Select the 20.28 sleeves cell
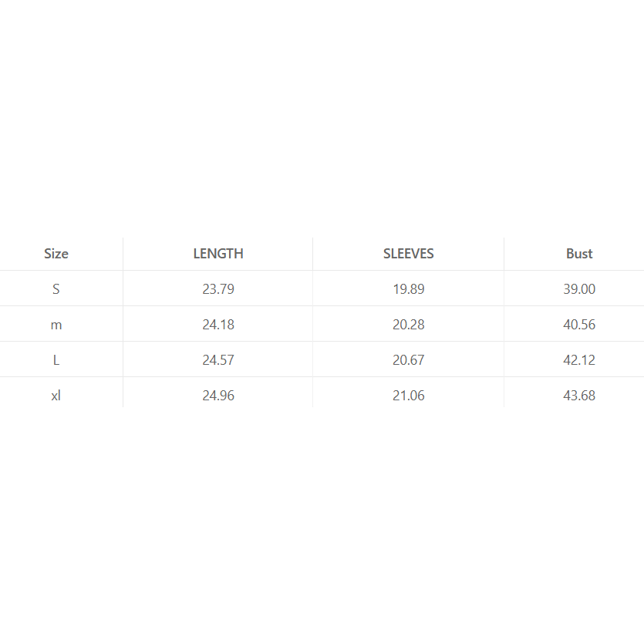 pyautogui.click(x=409, y=325)
